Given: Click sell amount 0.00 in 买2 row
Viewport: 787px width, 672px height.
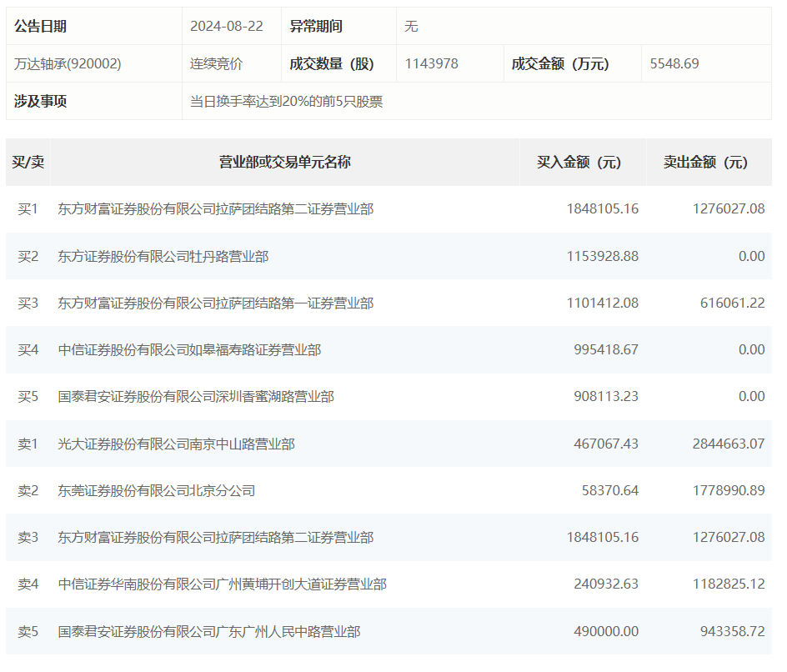Looking at the screenshot, I should coord(751,256).
